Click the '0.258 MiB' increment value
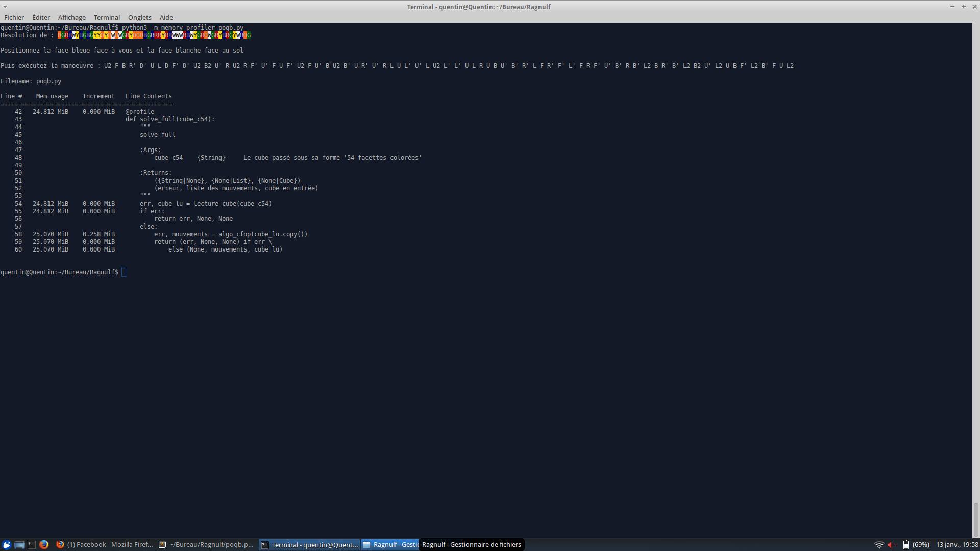This screenshot has height=551, width=980. (99, 234)
